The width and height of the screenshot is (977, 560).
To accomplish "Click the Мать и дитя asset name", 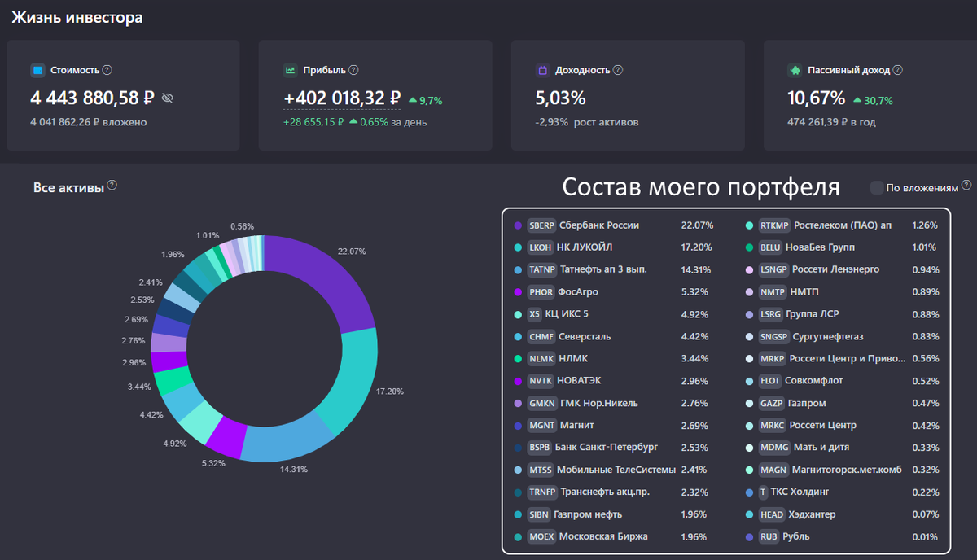I will pyautogui.click(x=822, y=448).
